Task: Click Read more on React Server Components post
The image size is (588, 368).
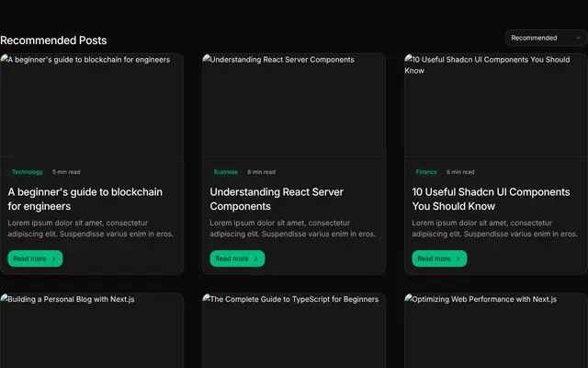Action: [x=237, y=259]
